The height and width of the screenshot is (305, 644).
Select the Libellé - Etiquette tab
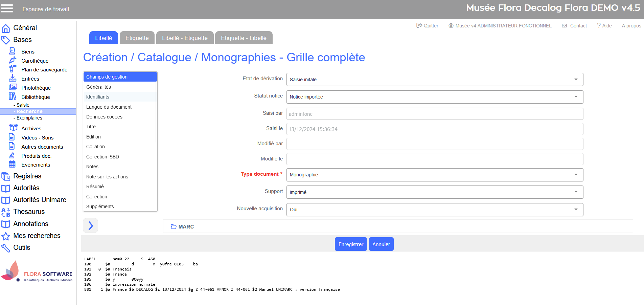click(185, 38)
